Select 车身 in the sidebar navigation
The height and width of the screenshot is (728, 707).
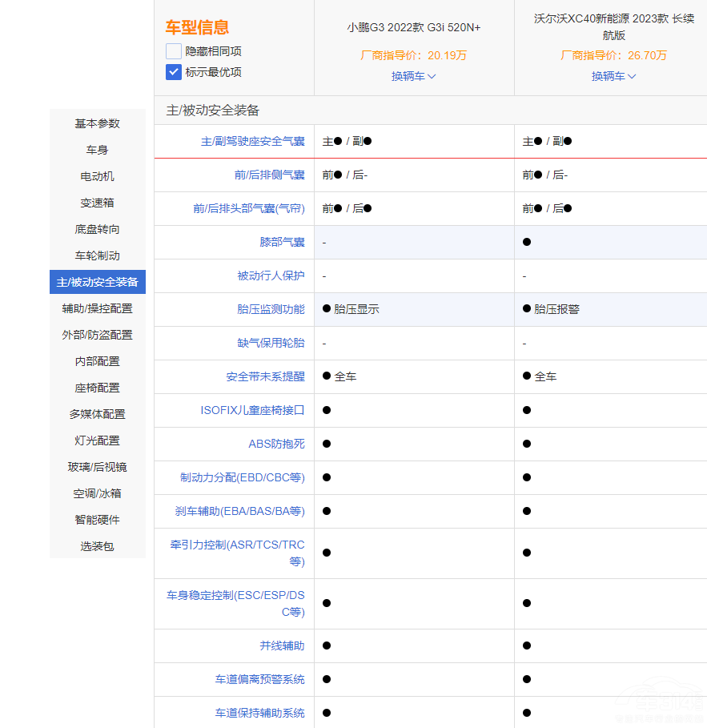(x=98, y=150)
